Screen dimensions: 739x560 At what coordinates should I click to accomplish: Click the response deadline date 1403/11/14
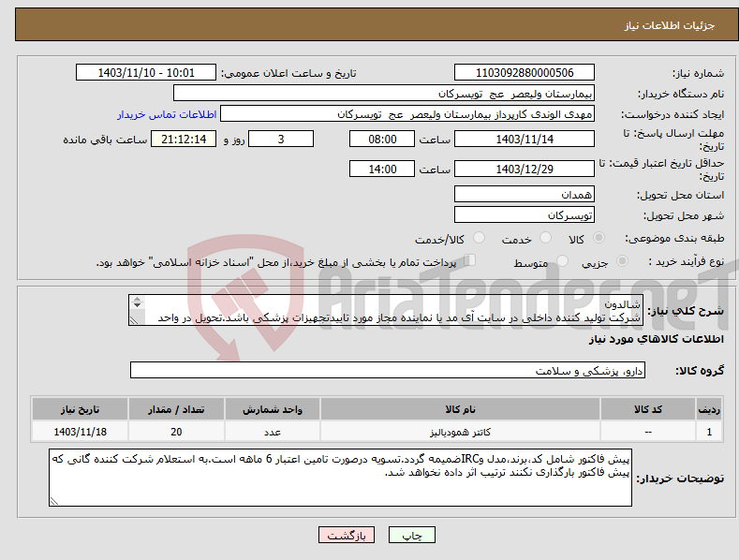coord(525,139)
